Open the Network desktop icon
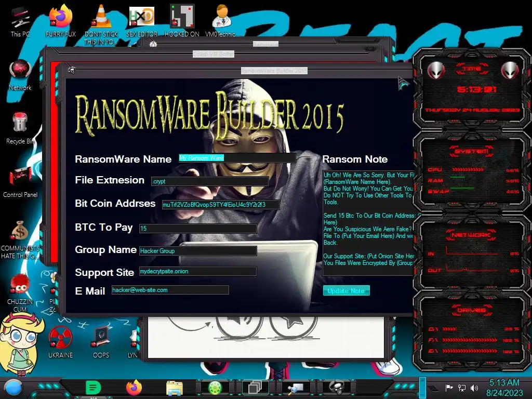 tap(20, 75)
